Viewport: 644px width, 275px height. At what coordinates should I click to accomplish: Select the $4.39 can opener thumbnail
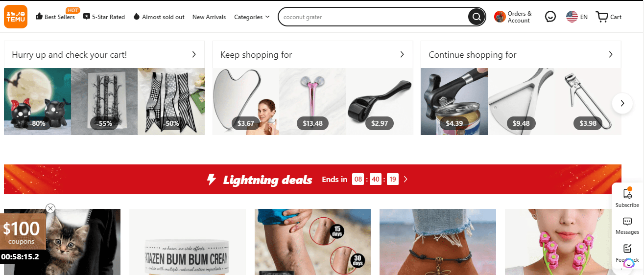tap(454, 101)
